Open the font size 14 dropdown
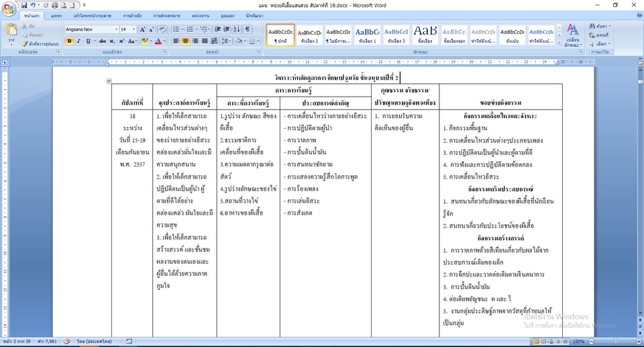Screen dimensions: 644x347 pos(133,29)
